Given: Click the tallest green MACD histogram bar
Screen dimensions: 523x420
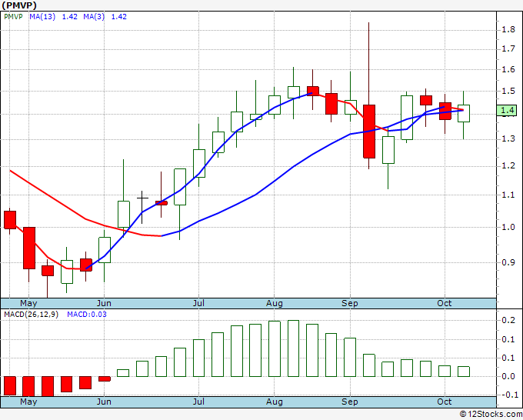Looking at the screenshot, I should (x=293, y=348).
